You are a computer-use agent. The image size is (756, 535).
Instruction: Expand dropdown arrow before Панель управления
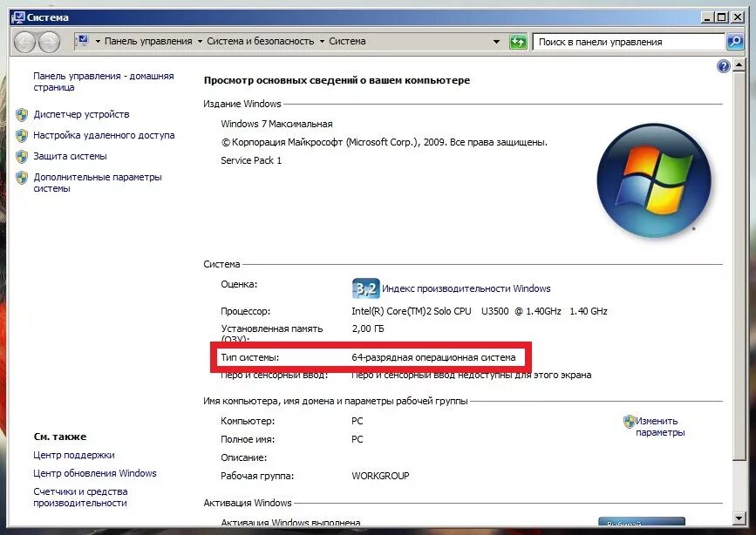coord(98,42)
